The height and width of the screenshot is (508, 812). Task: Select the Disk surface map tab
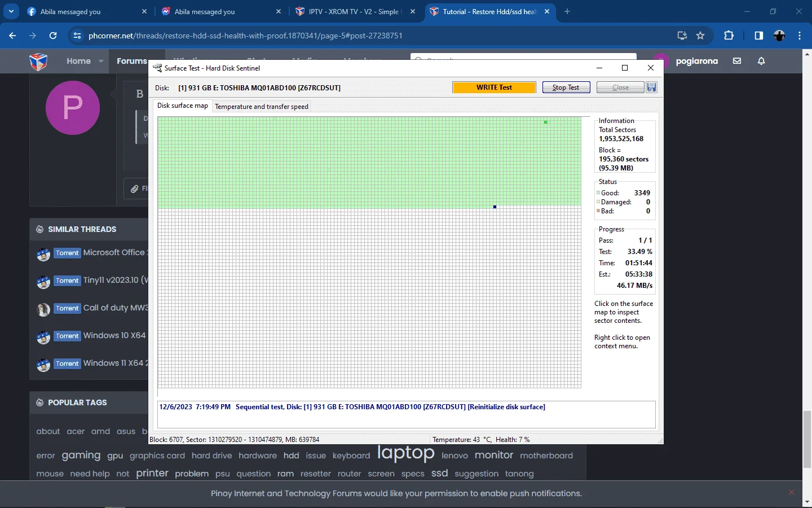pyautogui.click(x=183, y=106)
